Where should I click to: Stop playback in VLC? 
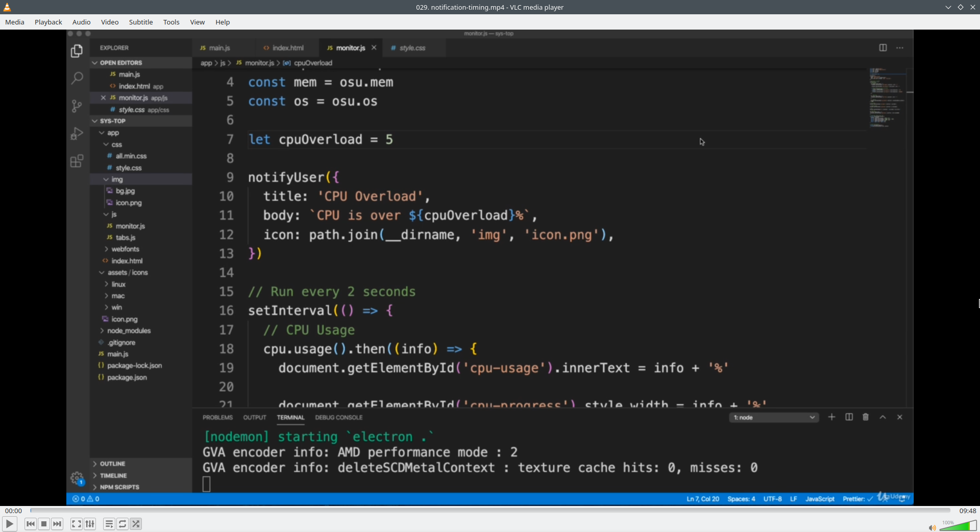click(44, 524)
